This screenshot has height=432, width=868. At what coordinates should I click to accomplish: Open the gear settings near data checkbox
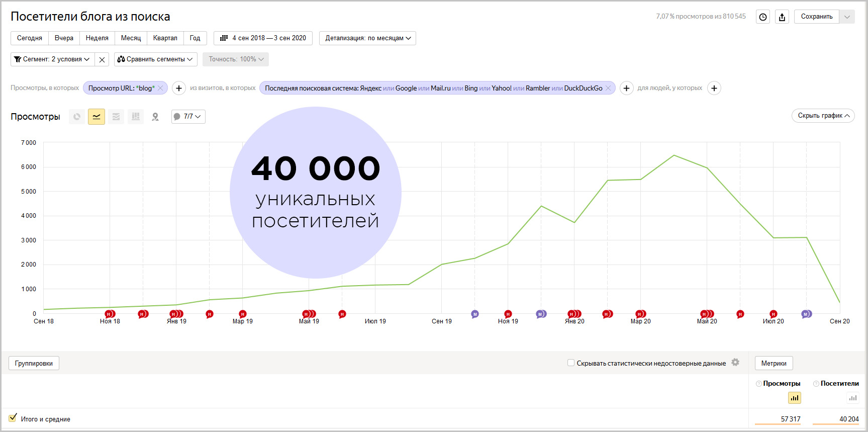735,363
